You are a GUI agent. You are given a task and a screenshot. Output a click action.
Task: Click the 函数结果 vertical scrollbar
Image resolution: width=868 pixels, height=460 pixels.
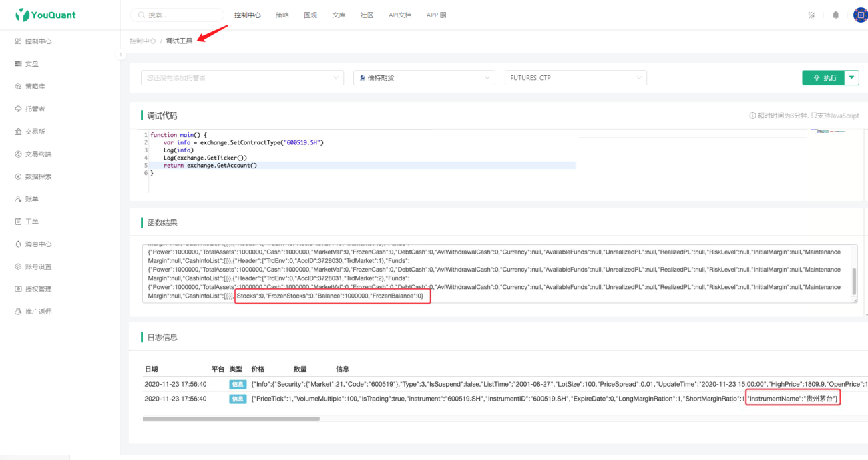tap(853, 281)
